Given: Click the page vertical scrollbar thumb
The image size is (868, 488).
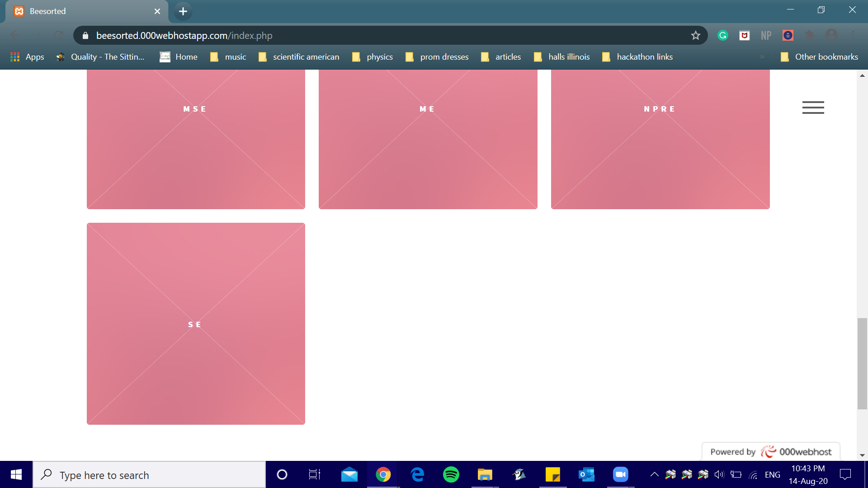Looking at the screenshot, I should (x=862, y=364).
